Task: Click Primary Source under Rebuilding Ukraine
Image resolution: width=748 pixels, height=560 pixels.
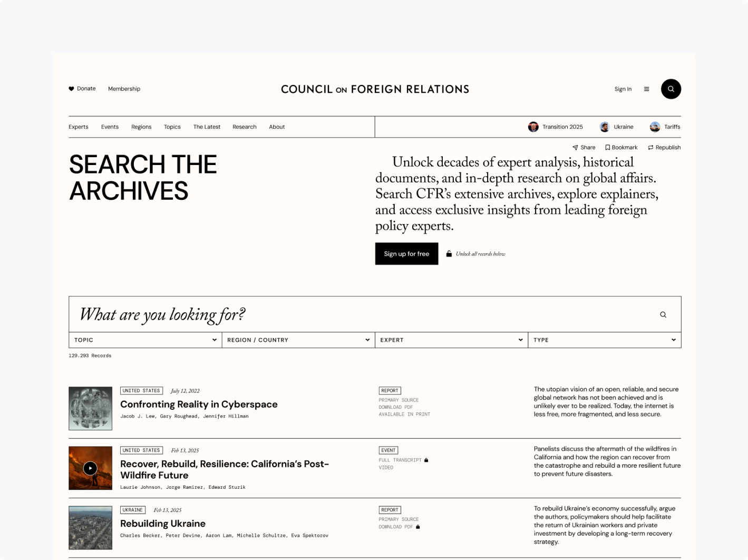Action: coord(399,519)
